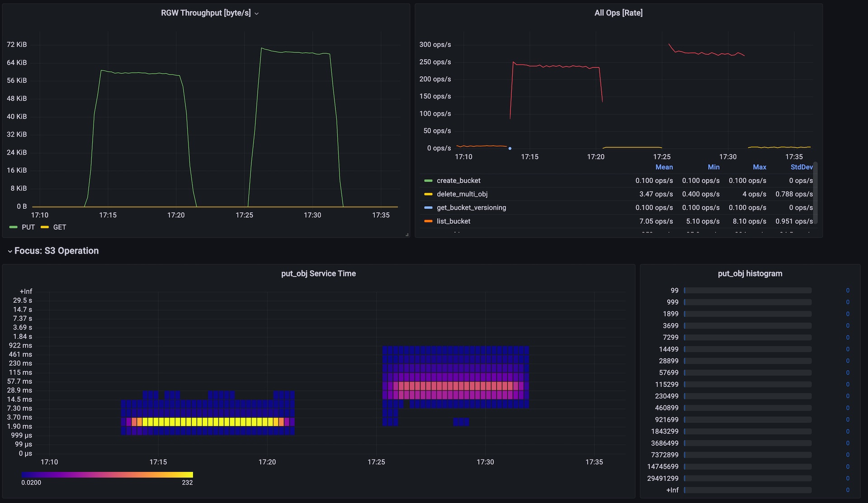Click the All Ops [Rate] panel title

click(618, 13)
